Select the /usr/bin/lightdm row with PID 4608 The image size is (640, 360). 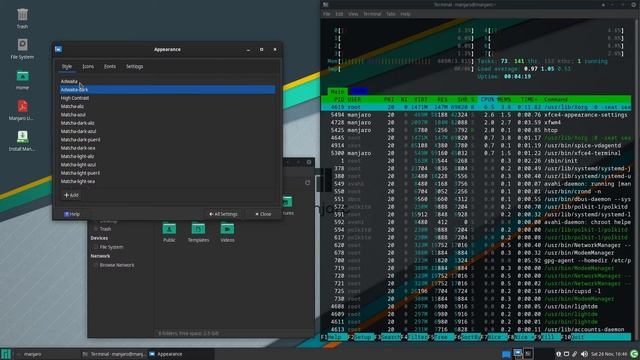476,307
